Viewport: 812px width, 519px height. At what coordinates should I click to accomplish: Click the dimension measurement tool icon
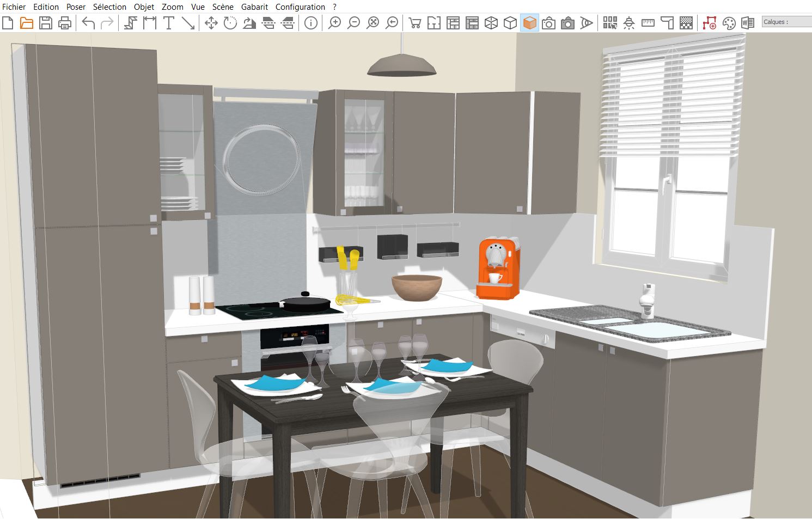pos(150,23)
